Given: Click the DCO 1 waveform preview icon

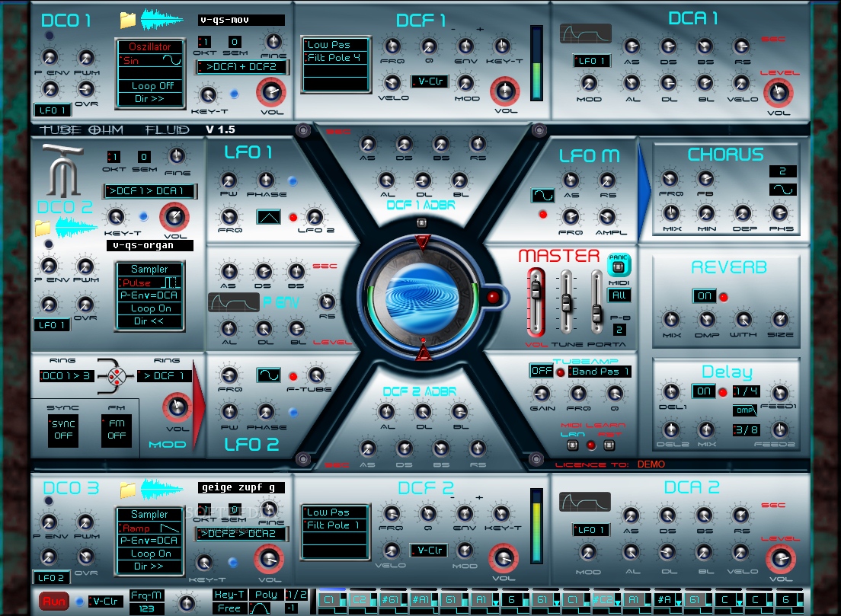Looking at the screenshot, I should point(161,20).
